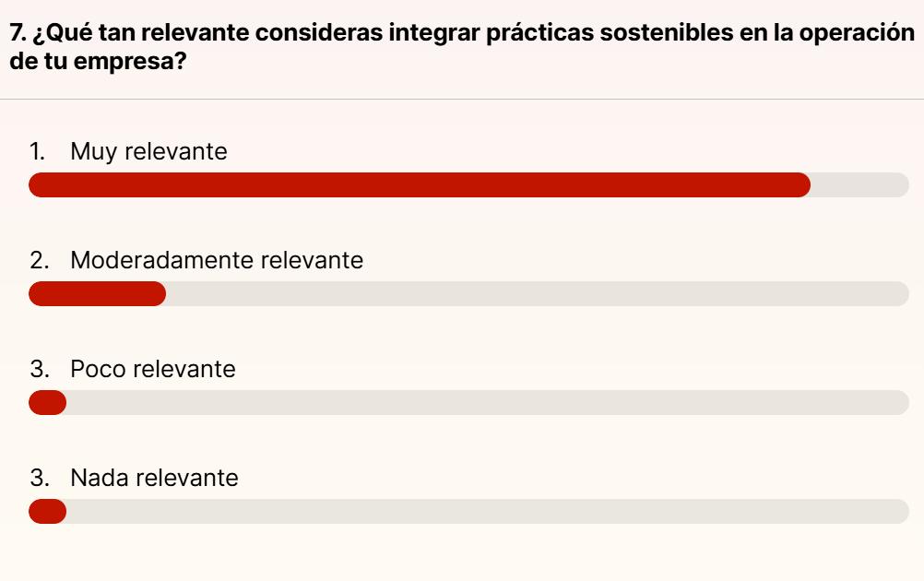This screenshot has height=581, width=924.
Task: Click the number '3.' beside Nada relevante
Action: [x=40, y=478]
